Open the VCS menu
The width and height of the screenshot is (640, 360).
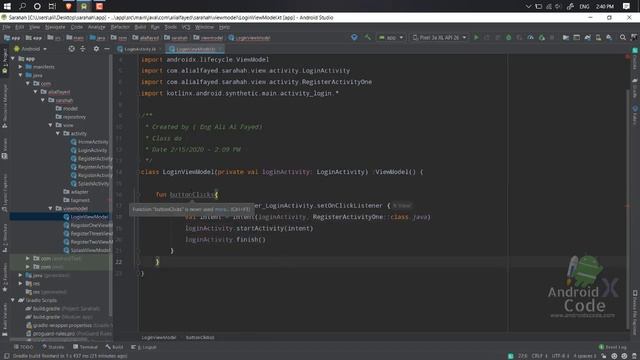[x=186, y=27]
